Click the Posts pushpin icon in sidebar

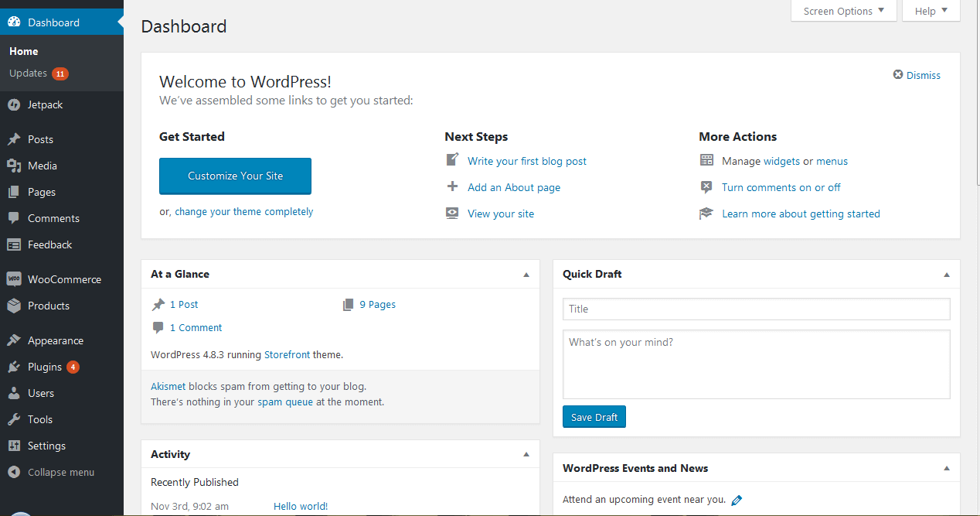pyautogui.click(x=14, y=139)
